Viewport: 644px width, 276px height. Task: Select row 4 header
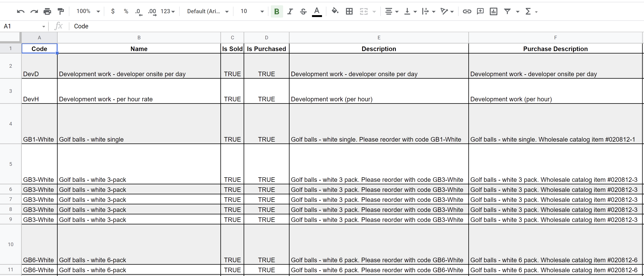(x=11, y=124)
